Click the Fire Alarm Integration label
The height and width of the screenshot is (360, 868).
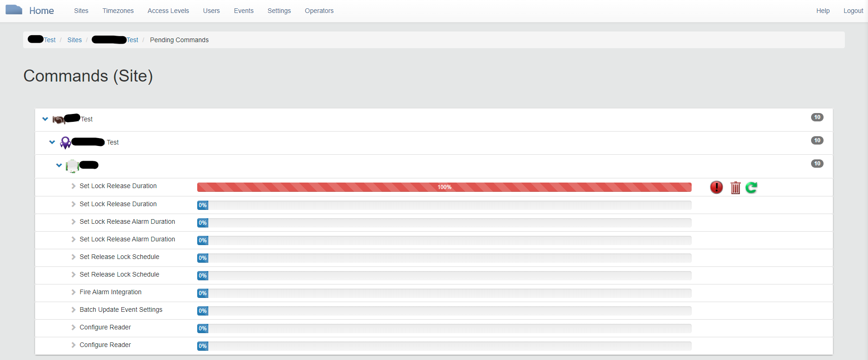point(111,292)
